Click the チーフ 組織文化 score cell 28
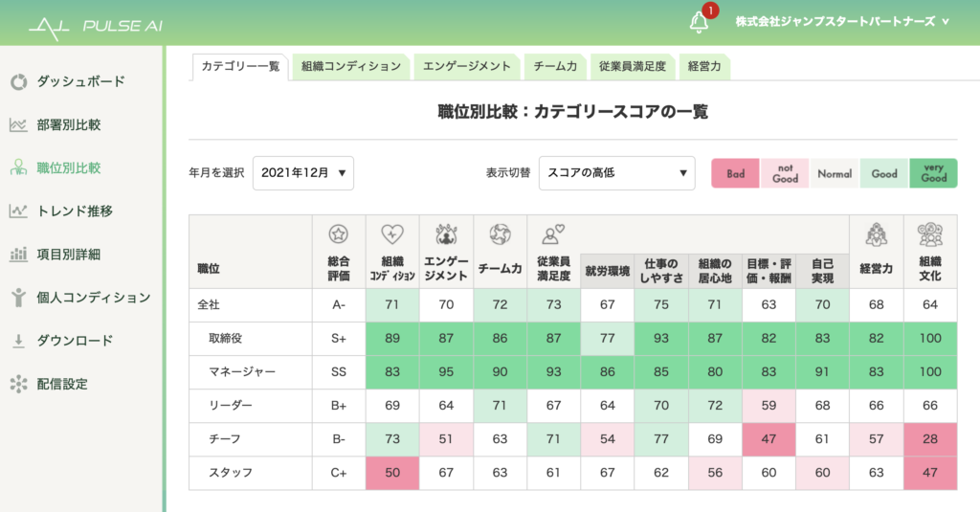 929,438
